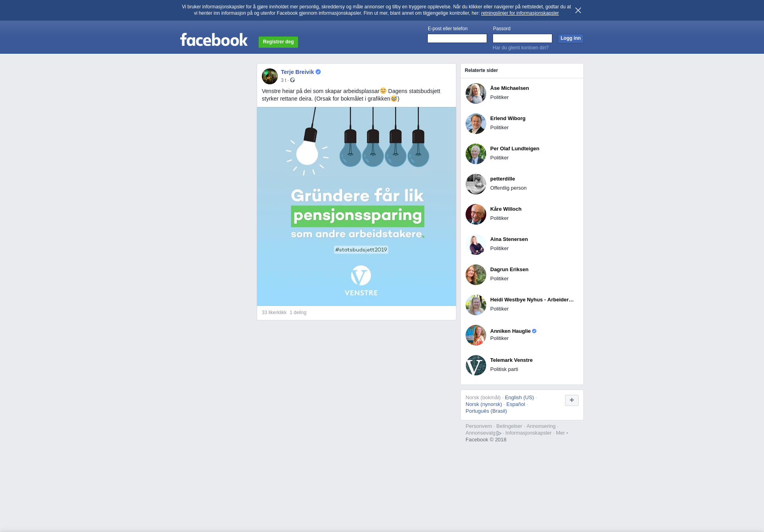This screenshot has width=764, height=532.
Task: Open the retningslinjer for informasjonskapsler link
Action: pos(520,13)
